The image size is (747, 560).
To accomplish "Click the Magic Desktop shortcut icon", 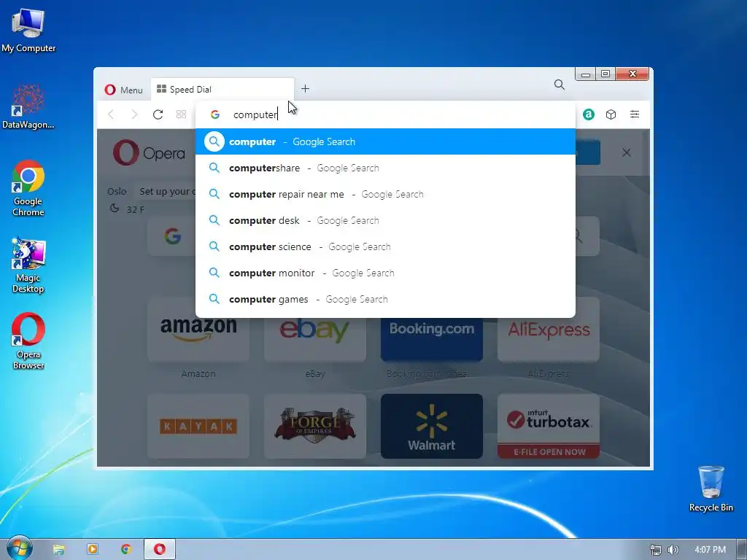I will 28,265.
